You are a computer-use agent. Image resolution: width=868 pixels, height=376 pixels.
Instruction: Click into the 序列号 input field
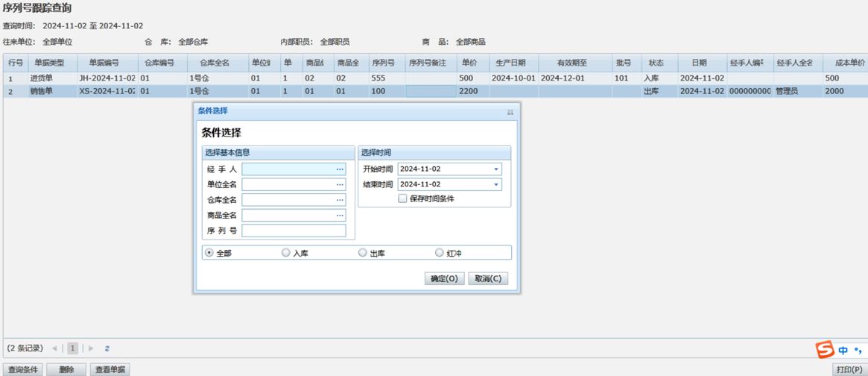click(x=294, y=231)
